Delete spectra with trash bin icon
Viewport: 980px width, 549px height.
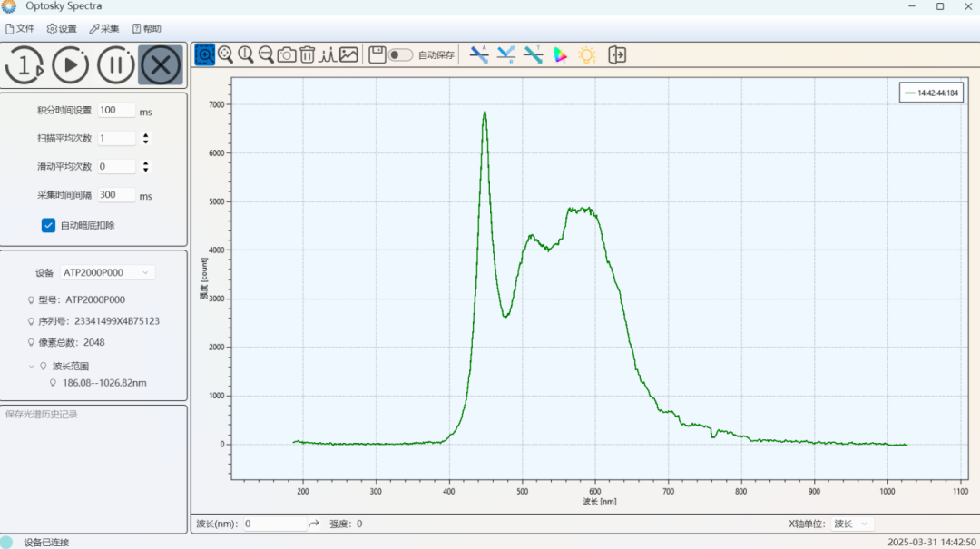click(x=307, y=54)
